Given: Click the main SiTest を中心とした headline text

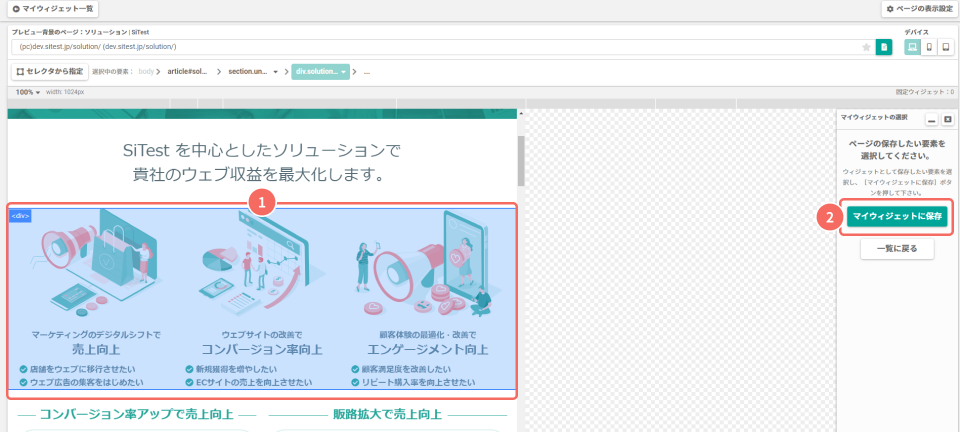Looking at the screenshot, I should 262,162.
